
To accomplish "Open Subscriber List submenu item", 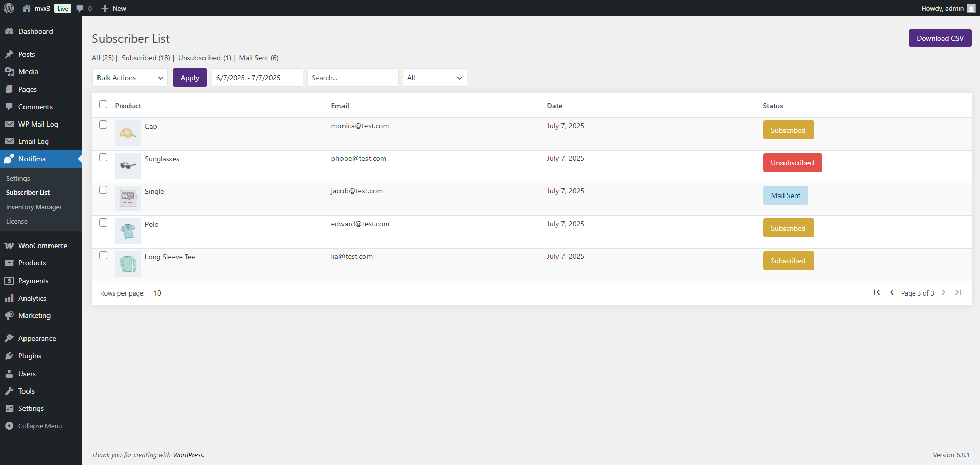I will pyautogui.click(x=28, y=192).
